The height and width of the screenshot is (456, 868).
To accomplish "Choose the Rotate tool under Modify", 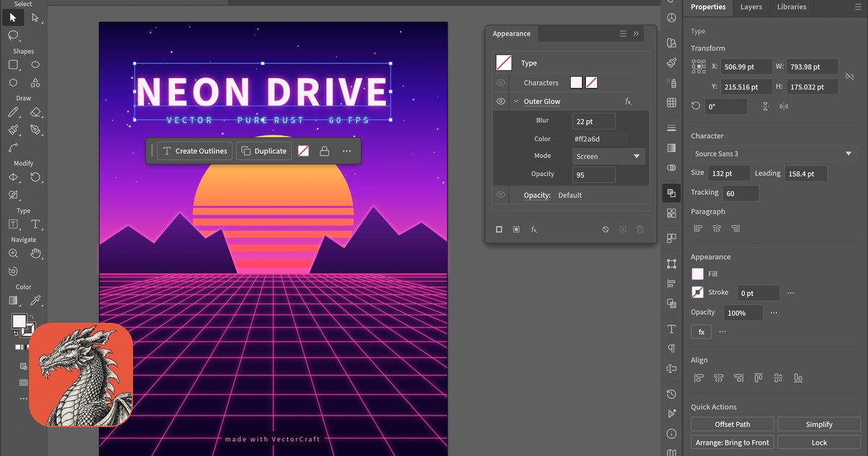I will click(x=35, y=177).
